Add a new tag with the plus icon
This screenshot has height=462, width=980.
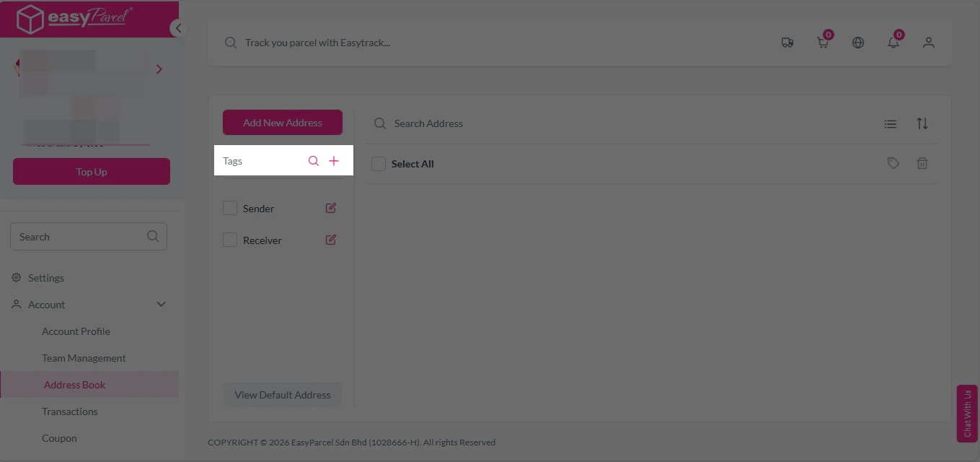[333, 160]
